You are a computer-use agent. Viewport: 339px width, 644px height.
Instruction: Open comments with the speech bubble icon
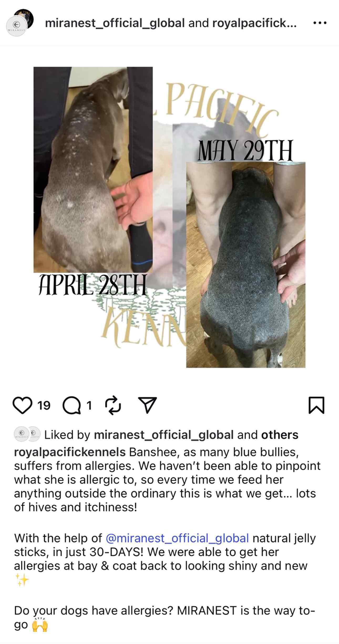(71, 406)
